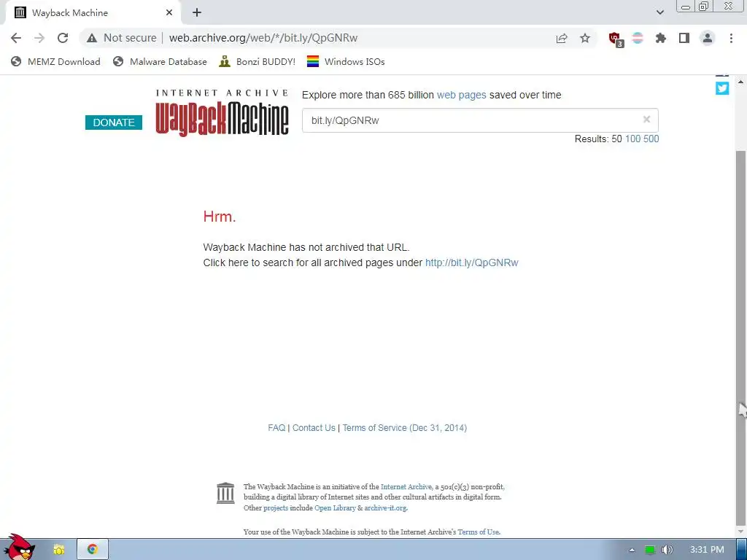747x560 pixels.
Task: Close the Wayback Machine tab
Action: click(x=169, y=13)
